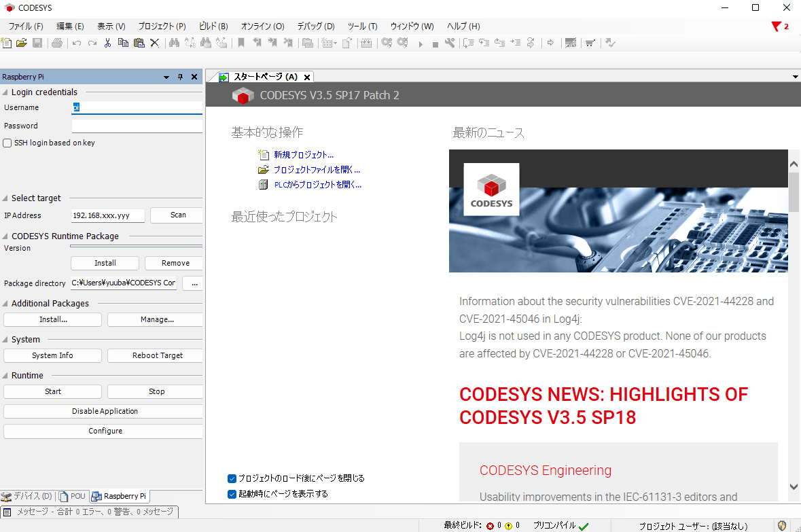Open the red notification funnel icon

click(777, 26)
